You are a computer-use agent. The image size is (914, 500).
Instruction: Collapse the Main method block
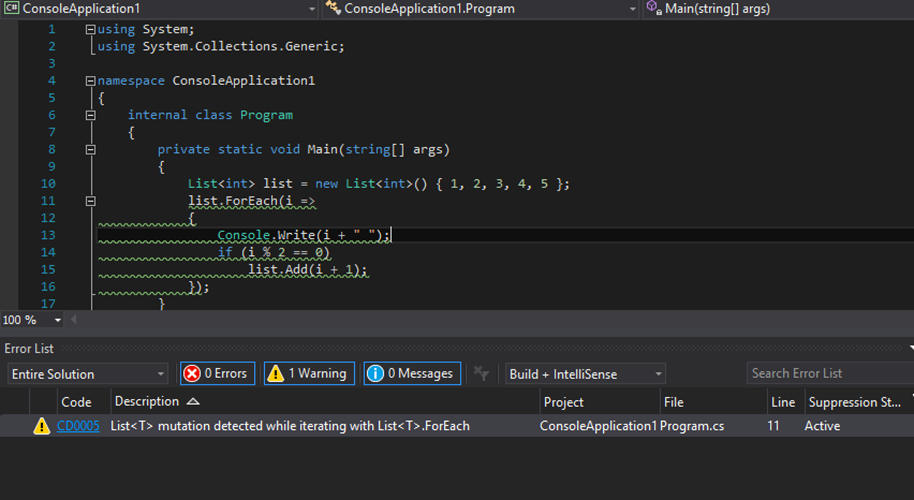pos(90,150)
